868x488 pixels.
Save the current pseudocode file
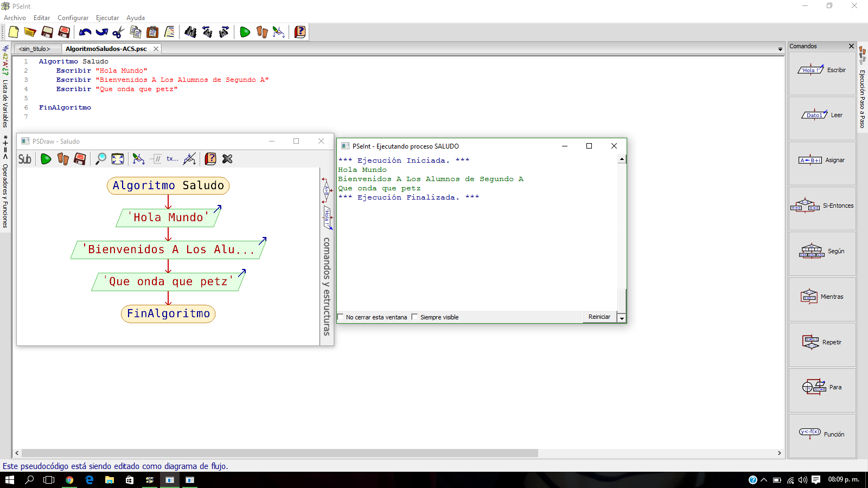click(47, 32)
